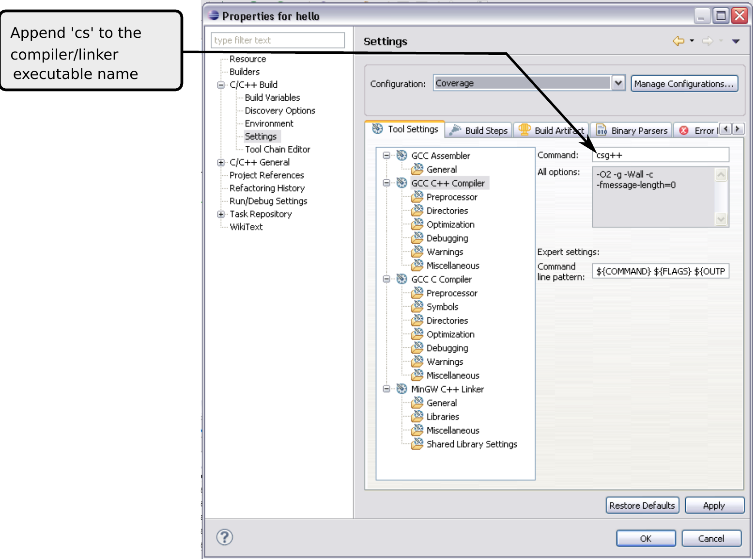The height and width of the screenshot is (559, 756).
Task: Click the MinGW C++ Linker tool icon
Action: coord(401,389)
